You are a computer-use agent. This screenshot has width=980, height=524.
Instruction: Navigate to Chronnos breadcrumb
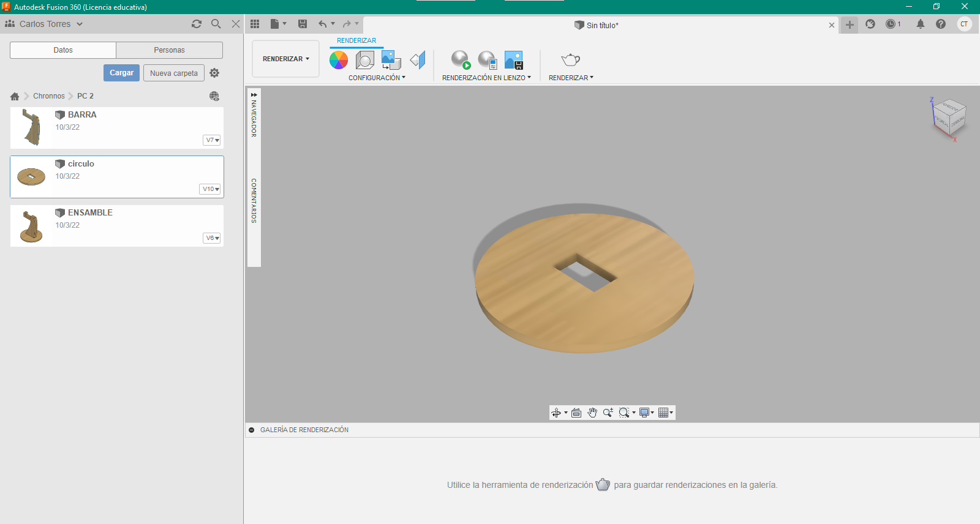pyautogui.click(x=49, y=96)
